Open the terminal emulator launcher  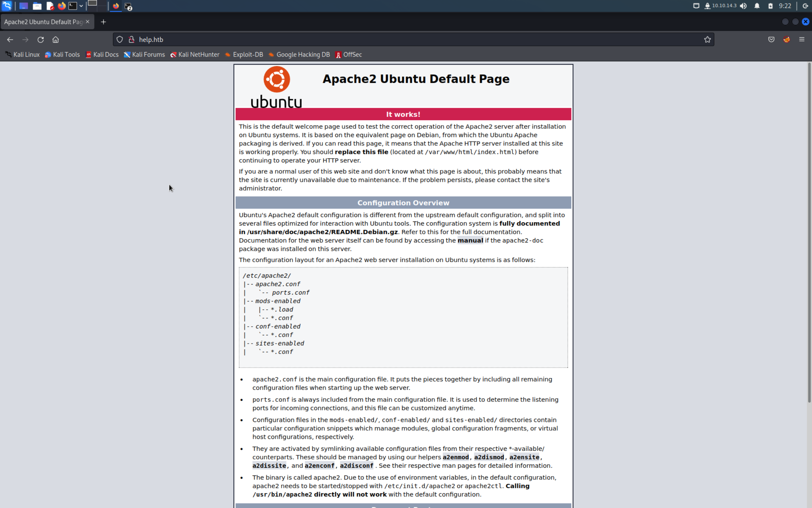click(x=73, y=6)
